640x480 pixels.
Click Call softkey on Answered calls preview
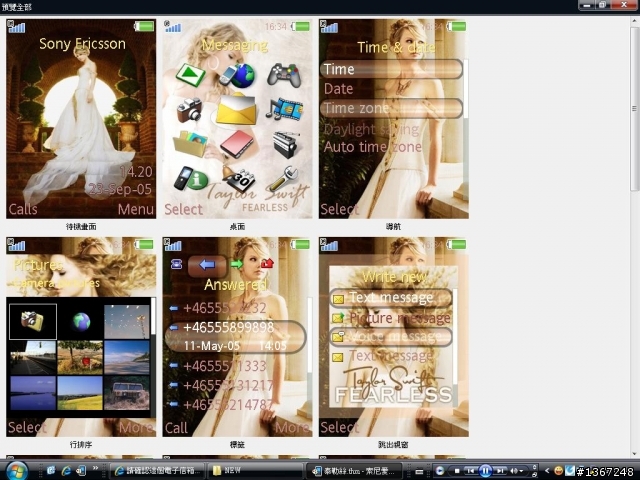[x=176, y=428]
